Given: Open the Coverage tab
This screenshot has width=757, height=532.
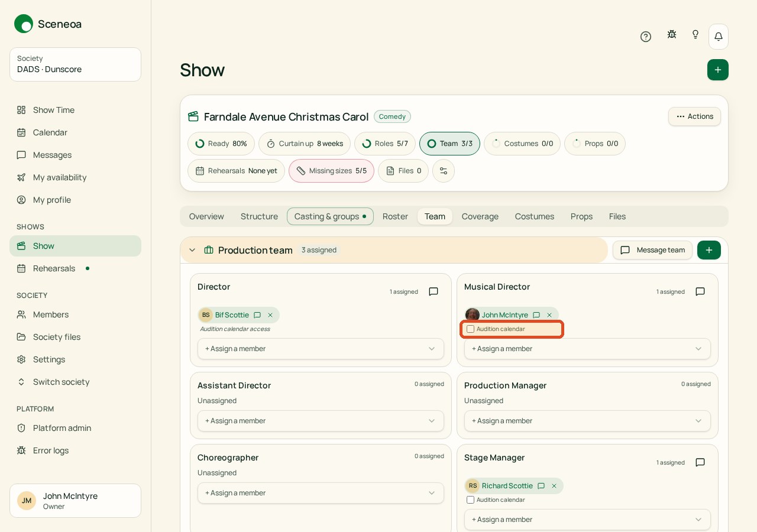Looking at the screenshot, I should point(480,216).
